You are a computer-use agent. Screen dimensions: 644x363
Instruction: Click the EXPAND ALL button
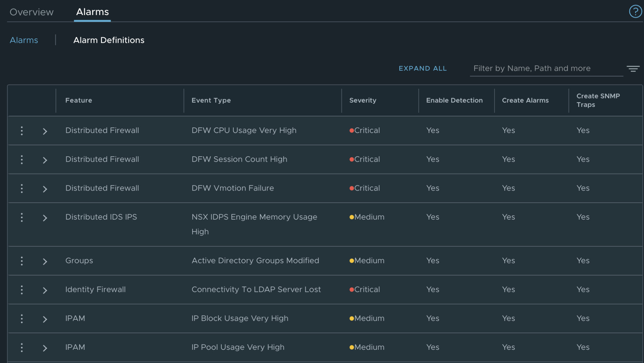[x=423, y=68]
